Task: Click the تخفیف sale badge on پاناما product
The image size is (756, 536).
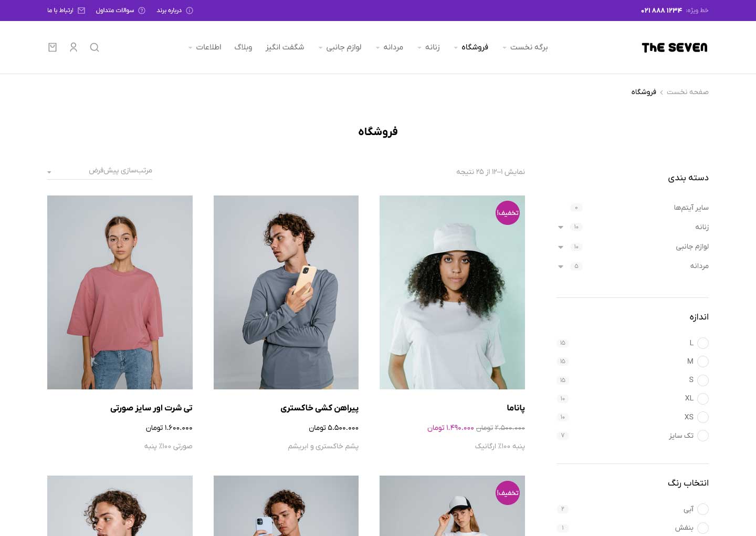Action: (508, 213)
